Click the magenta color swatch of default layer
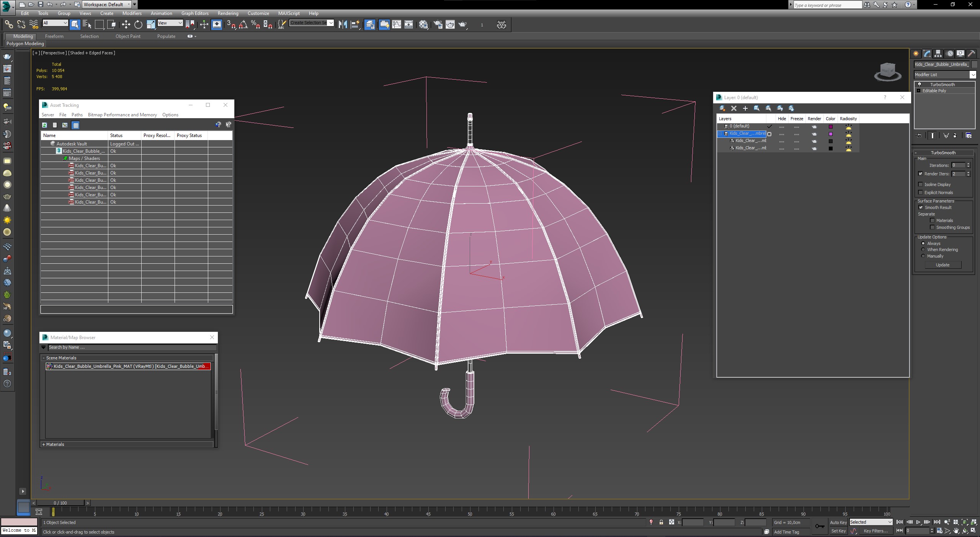The width and height of the screenshot is (980, 537). click(831, 127)
